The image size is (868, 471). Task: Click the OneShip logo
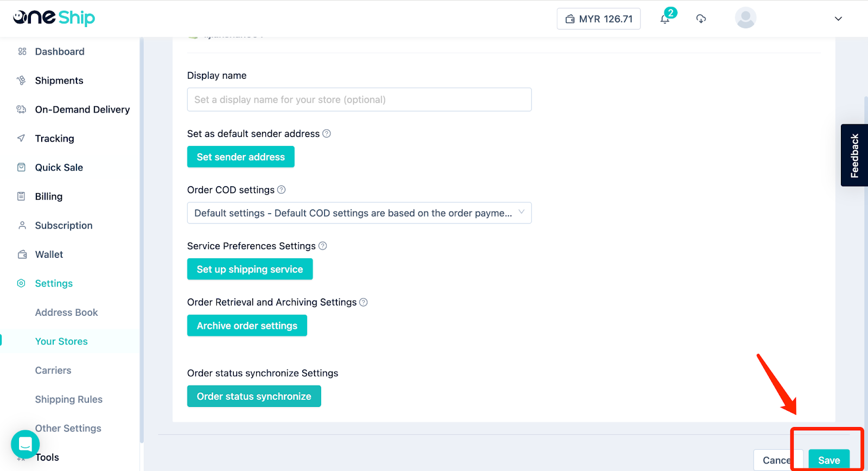(54, 18)
